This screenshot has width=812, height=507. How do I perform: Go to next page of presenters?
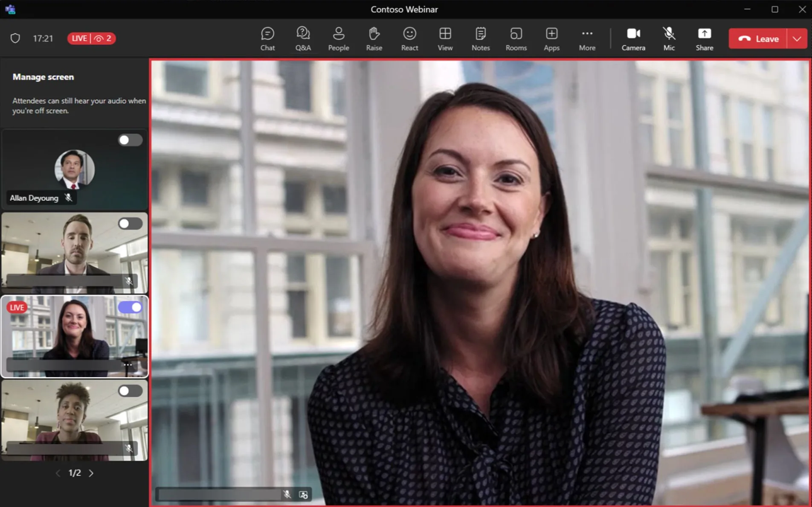tap(91, 473)
